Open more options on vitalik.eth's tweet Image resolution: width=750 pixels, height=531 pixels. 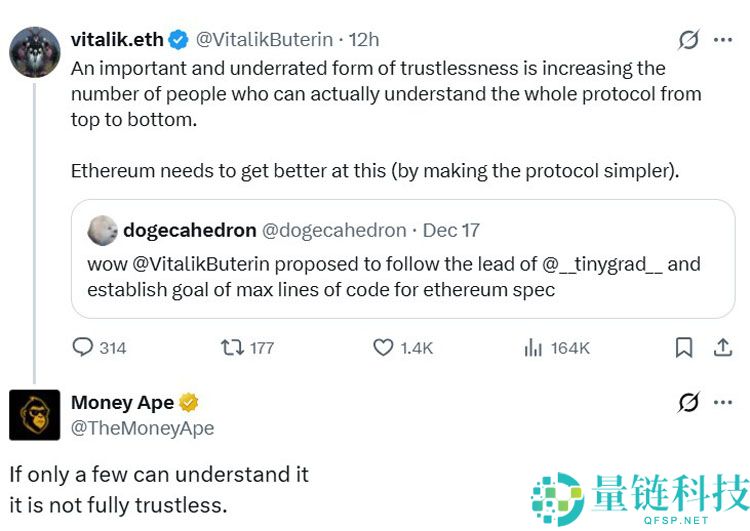[723, 40]
